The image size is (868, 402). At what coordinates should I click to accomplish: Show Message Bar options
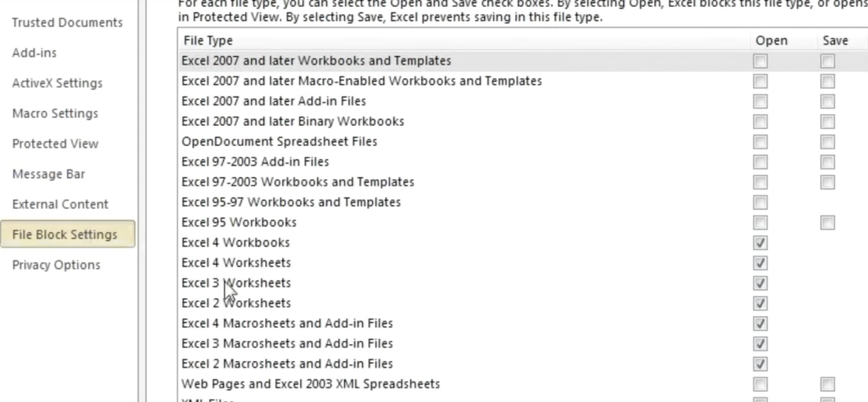coord(48,174)
